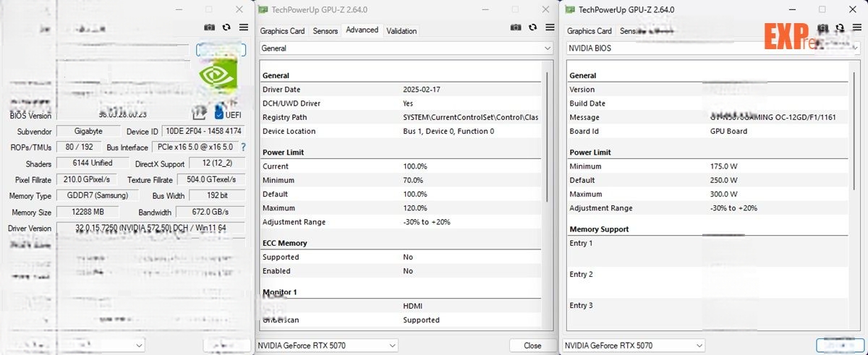Select ECC Memory Supported No row
Viewport: 868px width, 355px height.
[x=400, y=257]
